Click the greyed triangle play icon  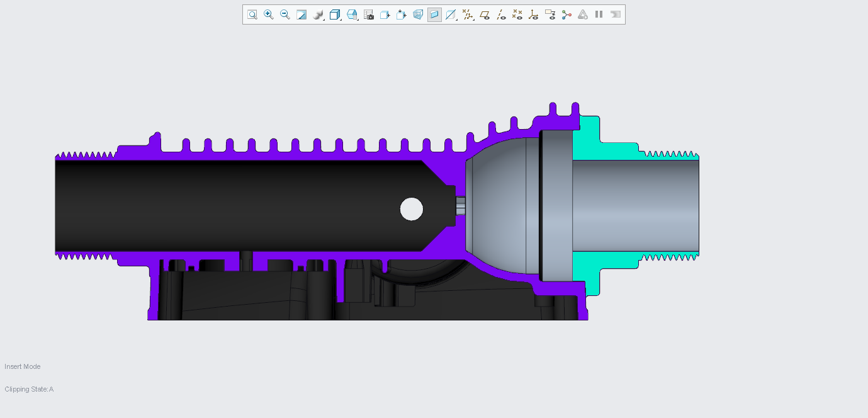click(583, 14)
